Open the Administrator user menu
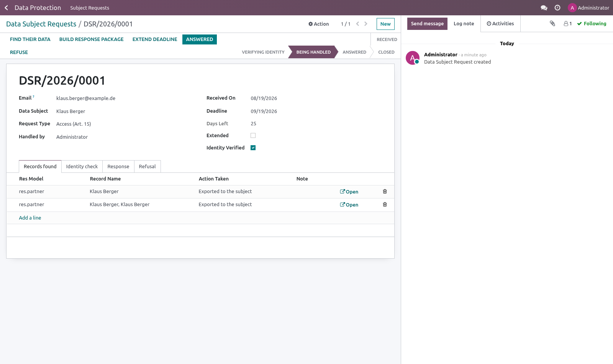This screenshot has height=364, width=613. (589, 8)
